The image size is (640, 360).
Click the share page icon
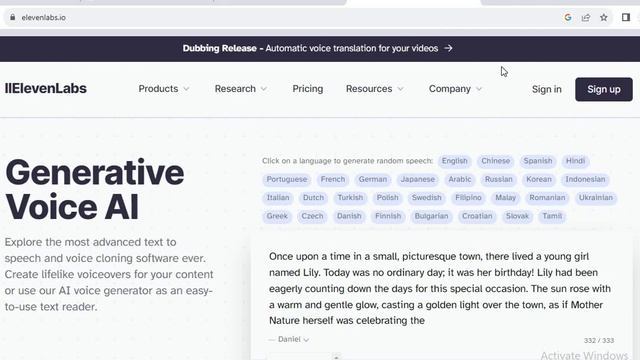click(586, 18)
